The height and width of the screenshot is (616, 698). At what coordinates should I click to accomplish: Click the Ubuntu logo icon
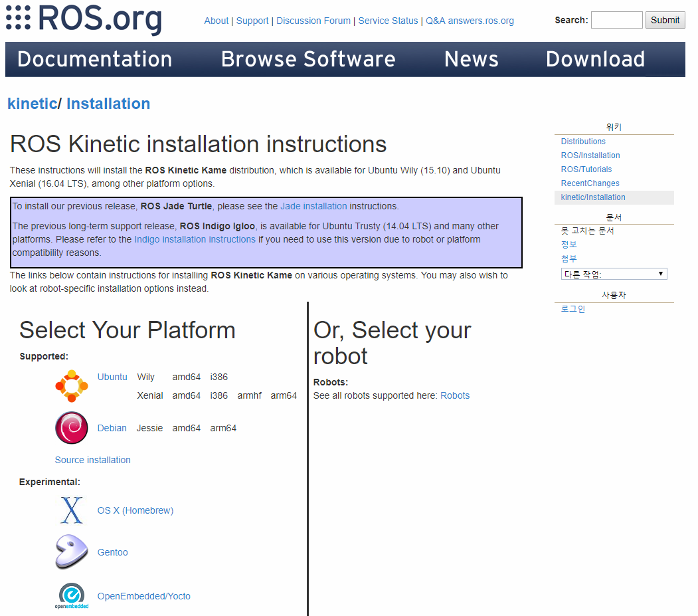click(x=72, y=386)
